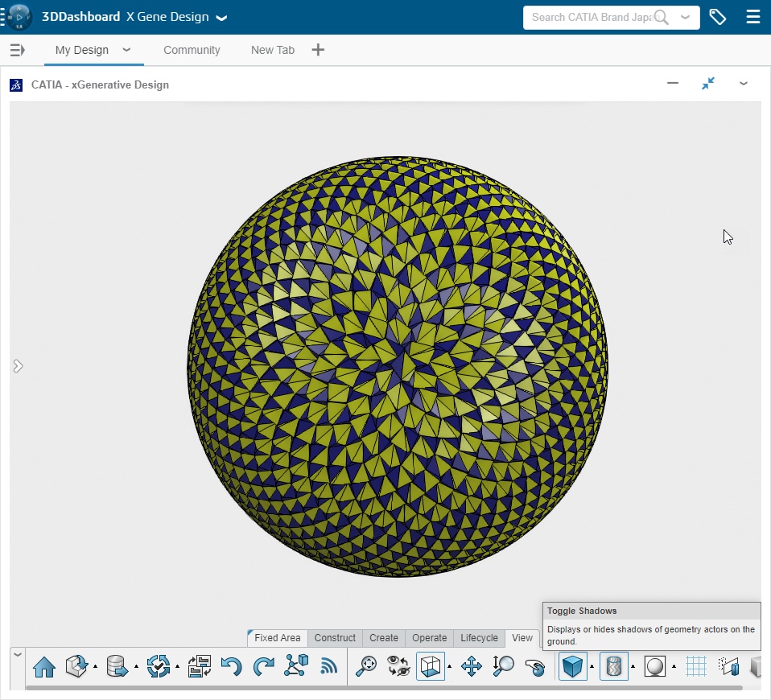
Task: Click the geodesic sphere model in viewport
Action: [398, 367]
